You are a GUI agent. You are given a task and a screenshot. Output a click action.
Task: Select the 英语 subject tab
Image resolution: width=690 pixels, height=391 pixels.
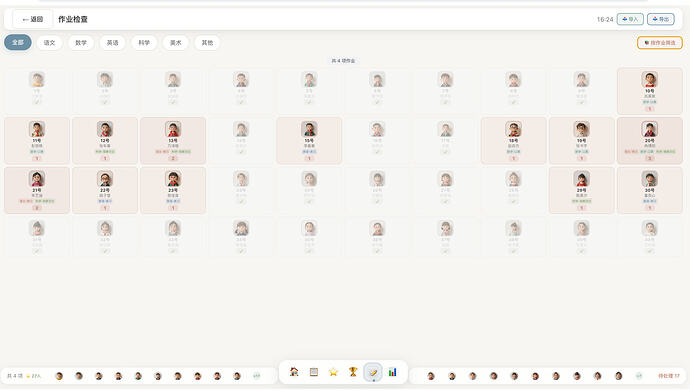coord(113,43)
